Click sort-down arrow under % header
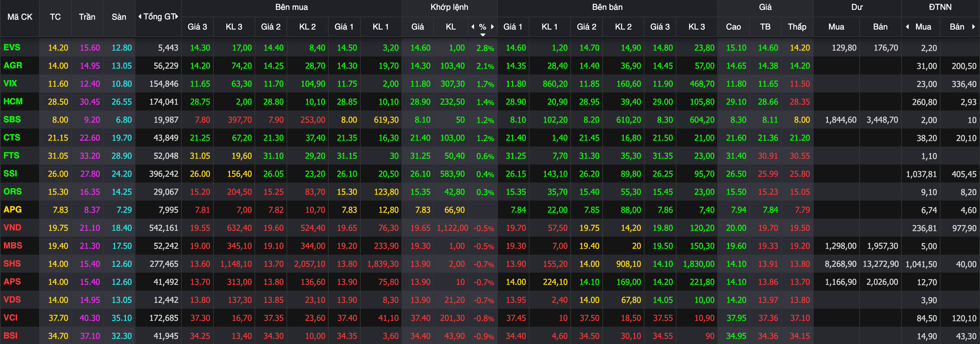The width and height of the screenshot is (980, 344). click(483, 35)
